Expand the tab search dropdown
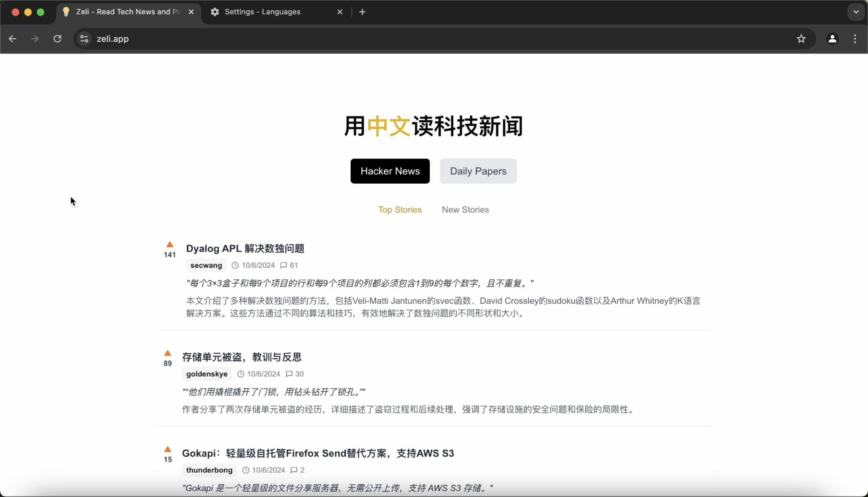The image size is (868, 497). (x=856, y=12)
